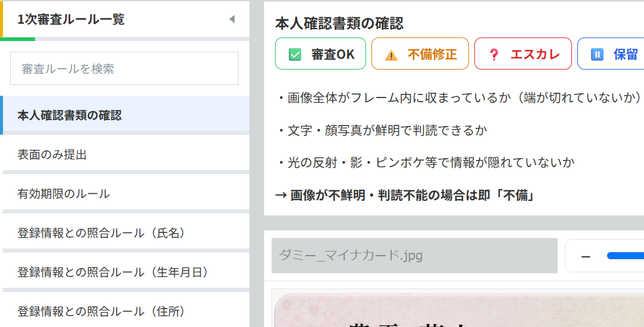Click the 審査OK button

pyautogui.click(x=320, y=54)
